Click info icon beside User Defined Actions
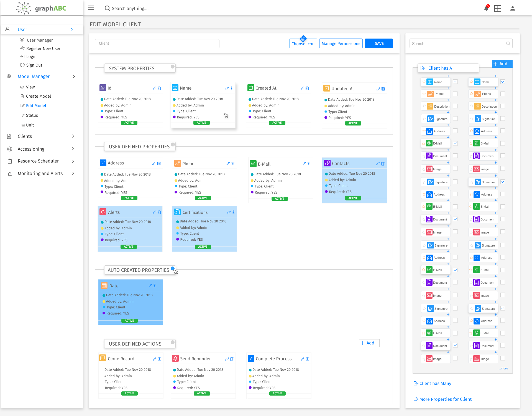The height and width of the screenshot is (416, 532). pyautogui.click(x=173, y=342)
